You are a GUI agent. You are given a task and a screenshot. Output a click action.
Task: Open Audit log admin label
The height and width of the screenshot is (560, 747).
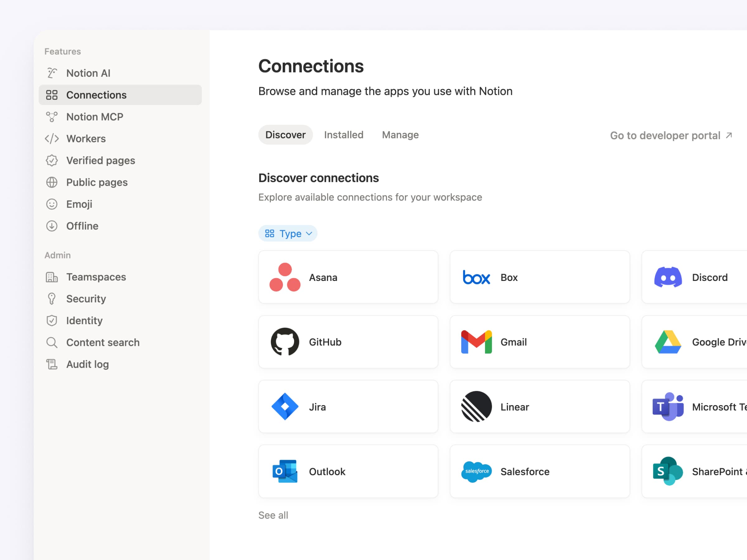(x=87, y=364)
